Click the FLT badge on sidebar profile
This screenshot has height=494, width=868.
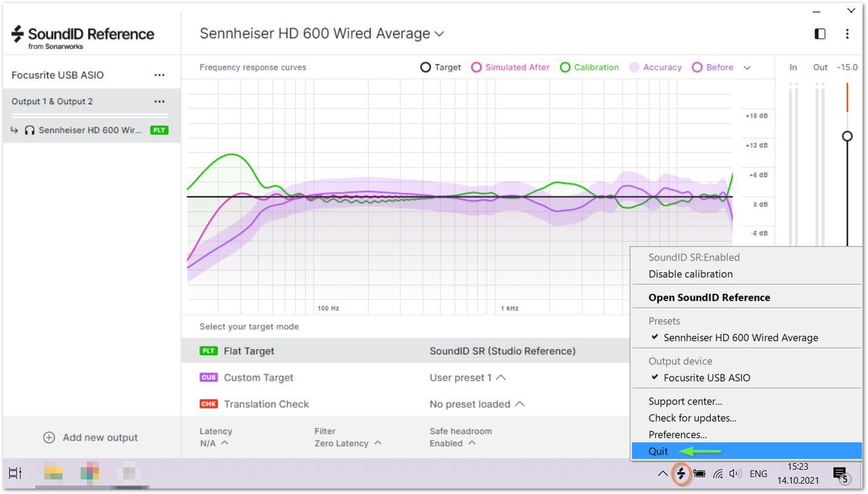pyautogui.click(x=160, y=130)
